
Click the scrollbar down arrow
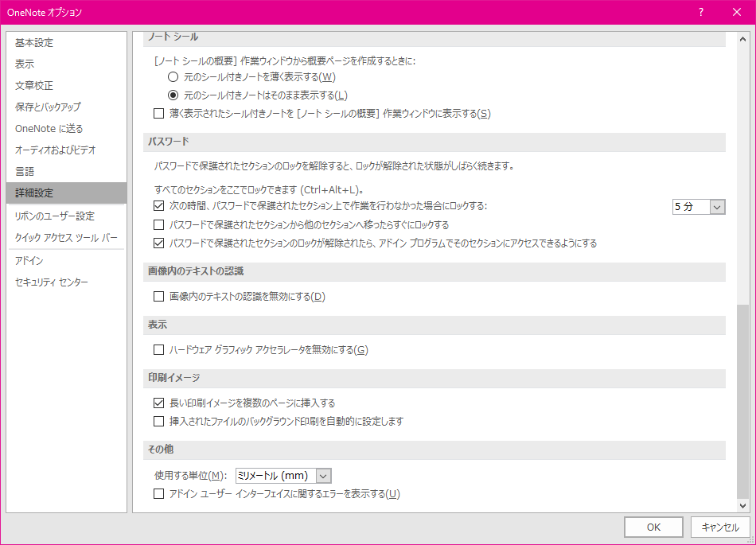(x=743, y=506)
